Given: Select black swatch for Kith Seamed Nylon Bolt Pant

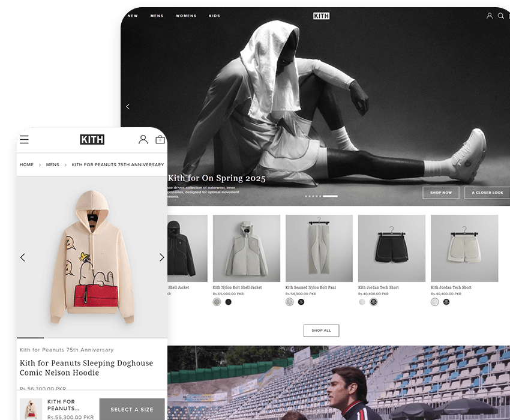Looking at the screenshot, I should coord(301,302).
